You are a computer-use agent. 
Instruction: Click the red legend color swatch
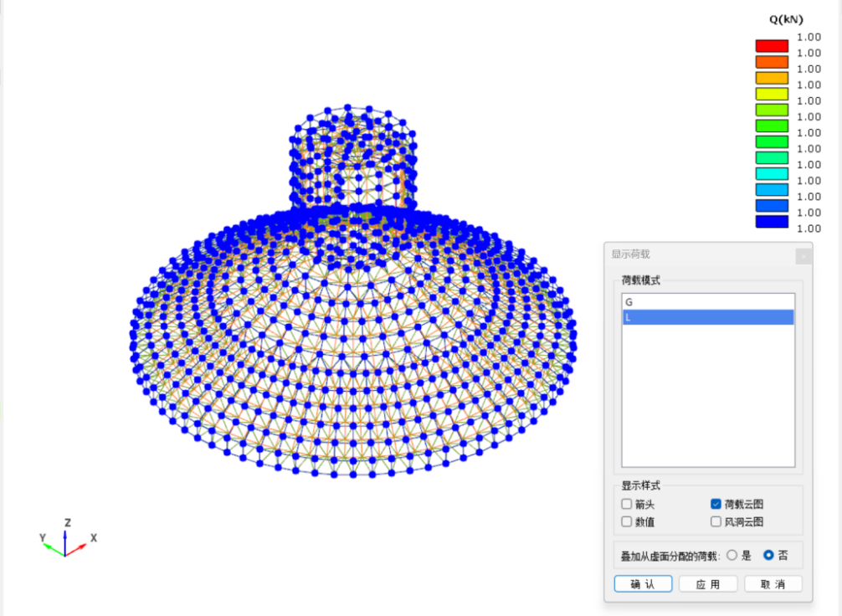coord(772,45)
